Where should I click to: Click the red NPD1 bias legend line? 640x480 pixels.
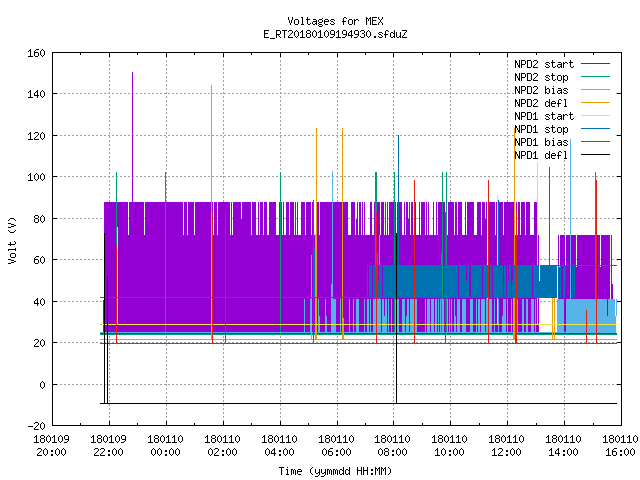tap(596, 142)
